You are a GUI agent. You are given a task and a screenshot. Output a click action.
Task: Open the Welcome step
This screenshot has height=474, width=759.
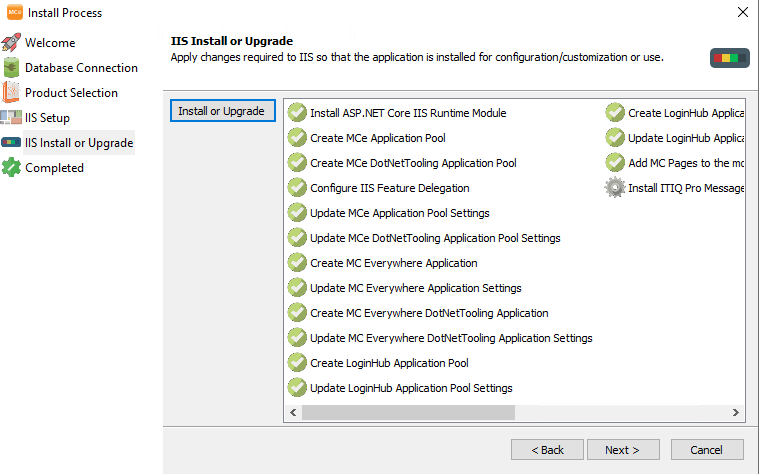pos(50,43)
